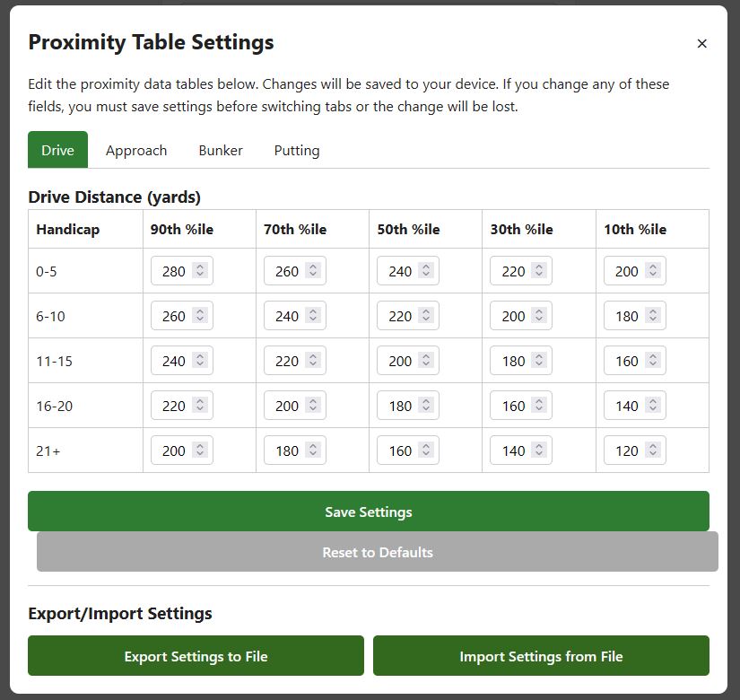Click spinner arrows on 21+ 70th %ile
The image size is (740, 700).
click(x=312, y=450)
